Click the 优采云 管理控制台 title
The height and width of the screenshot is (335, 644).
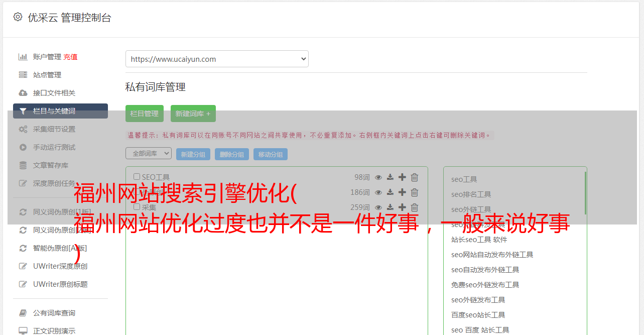69,18
